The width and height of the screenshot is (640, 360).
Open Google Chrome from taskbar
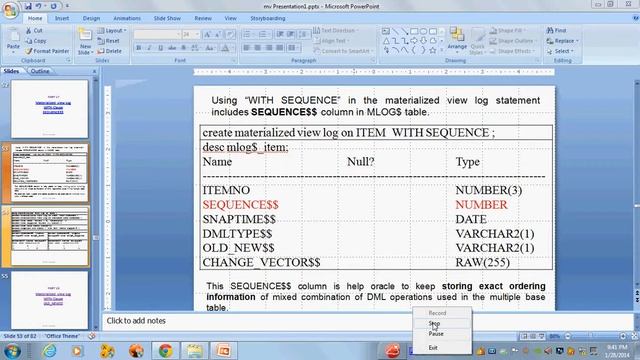tap(165, 351)
